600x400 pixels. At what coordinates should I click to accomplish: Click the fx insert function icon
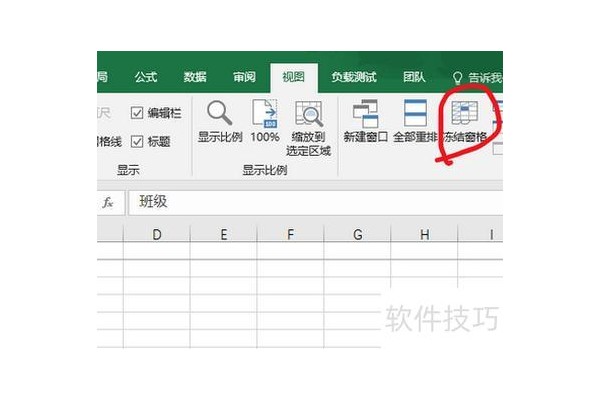point(108,202)
